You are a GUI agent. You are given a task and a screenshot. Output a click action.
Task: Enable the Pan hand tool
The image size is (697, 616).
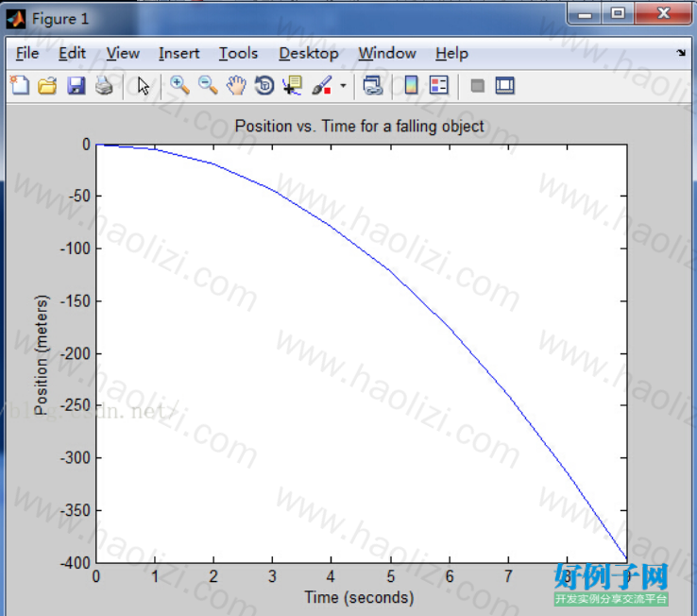pyautogui.click(x=236, y=85)
